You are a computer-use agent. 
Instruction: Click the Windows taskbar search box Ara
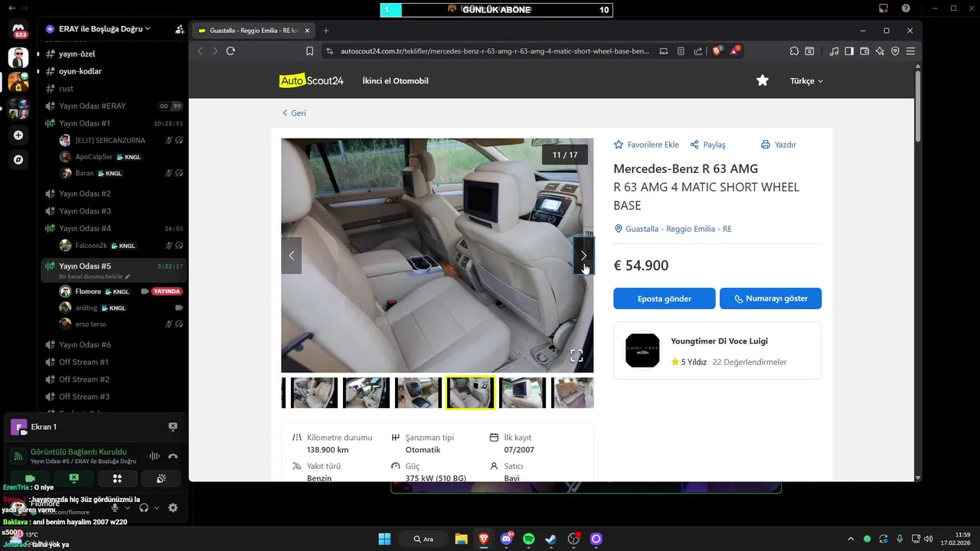[423, 539]
